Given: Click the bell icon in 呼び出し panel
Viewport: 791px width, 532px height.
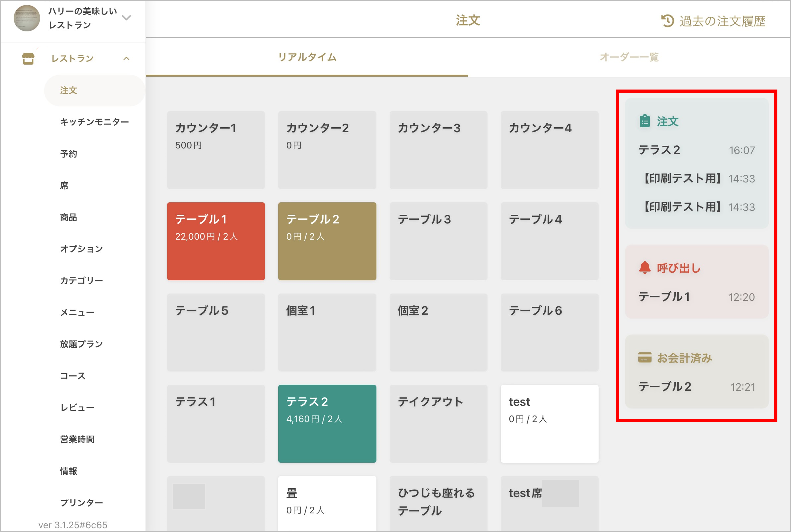Looking at the screenshot, I should pos(645,268).
